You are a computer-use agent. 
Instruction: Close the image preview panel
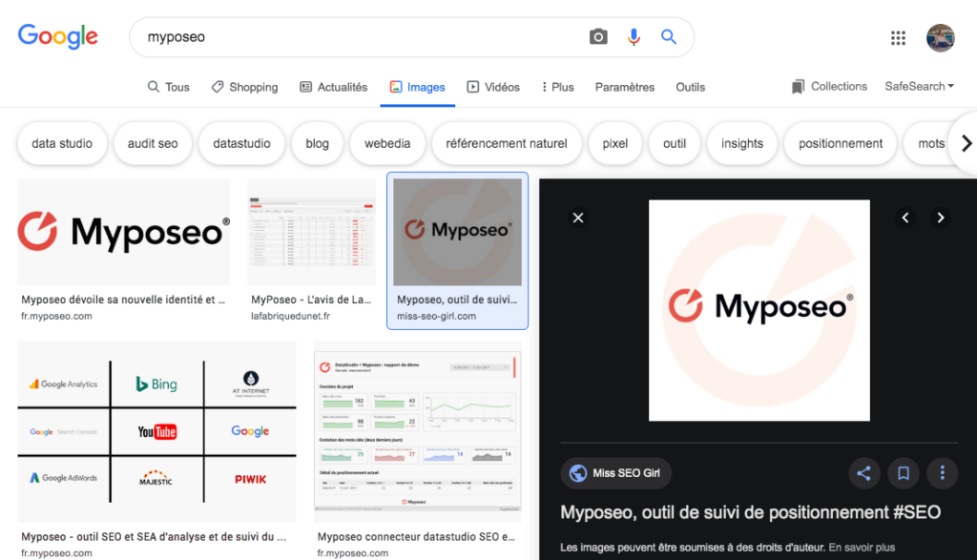click(x=578, y=218)
